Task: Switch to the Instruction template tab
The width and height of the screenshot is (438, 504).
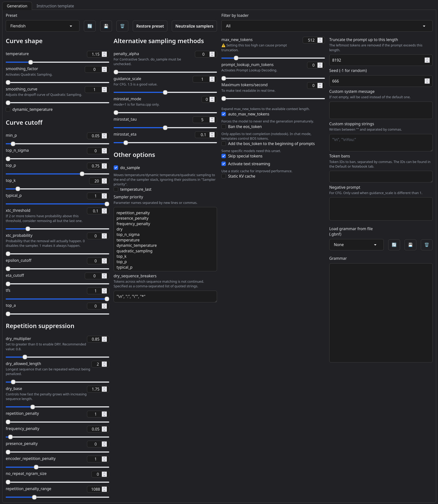Action: 55,6
